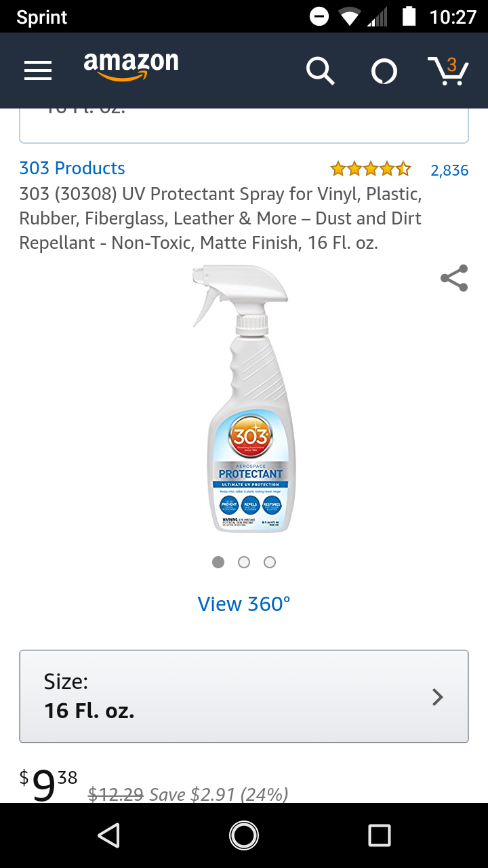Tap the Amazon logo
Image resolution: width=488 pixels, height=868 pixels.
(x=131, y=66)
